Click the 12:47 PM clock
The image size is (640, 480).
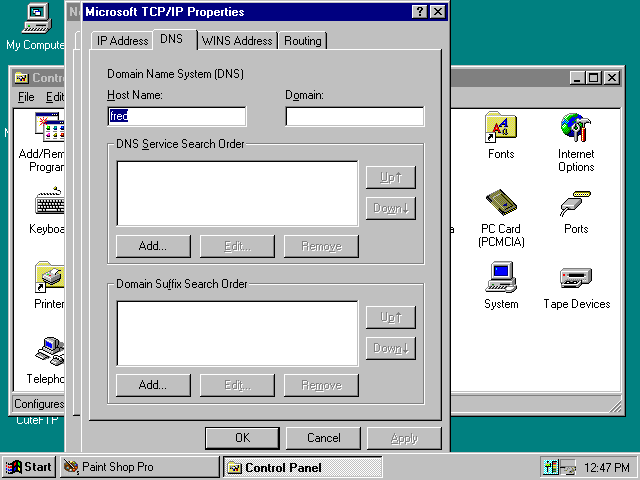coord(607,467)
